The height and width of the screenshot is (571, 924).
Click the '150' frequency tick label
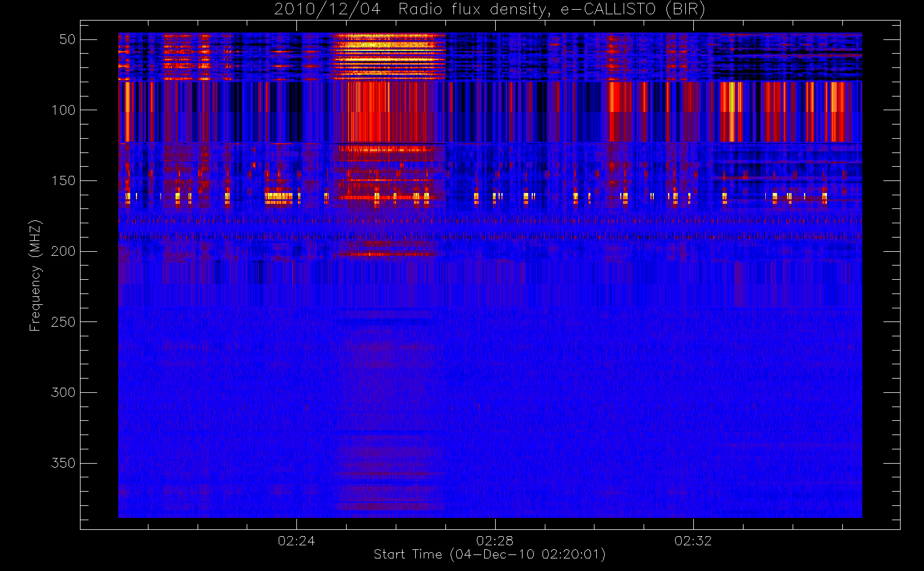coord(63,181)
